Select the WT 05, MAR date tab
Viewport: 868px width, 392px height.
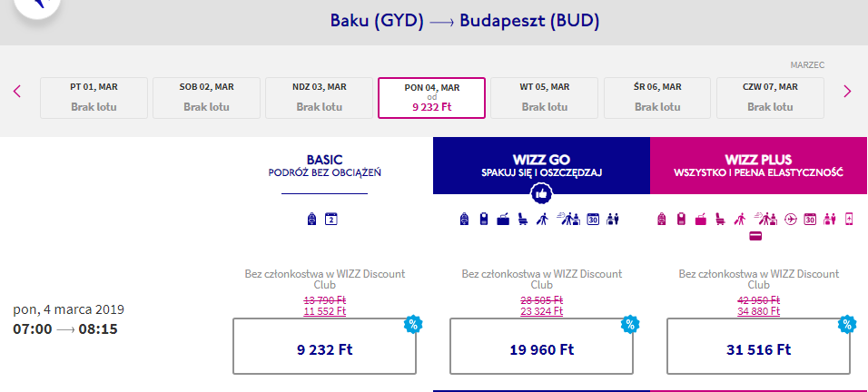pyautogui.click(x=544, y=98)
